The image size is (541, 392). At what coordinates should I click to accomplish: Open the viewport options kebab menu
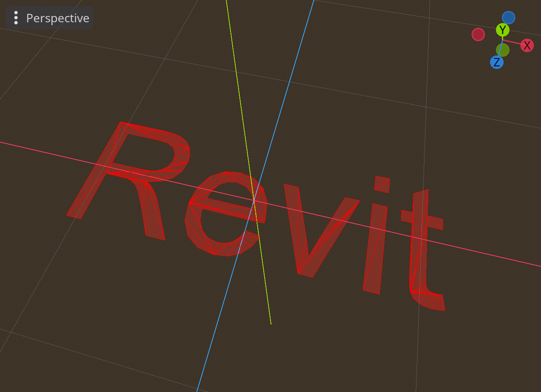pos(16,18)
